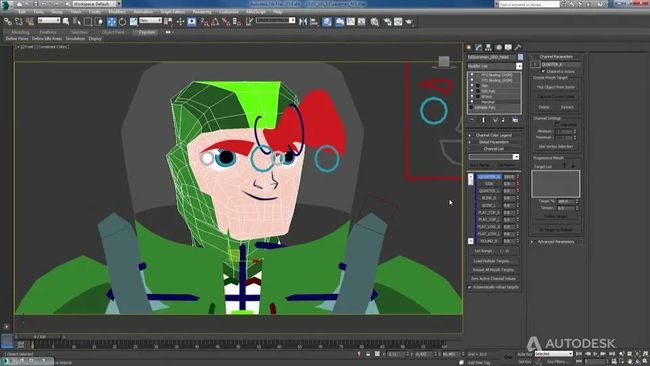Click Reload All Morph Targets button
The image size is (650, 366).
(493, 270)
